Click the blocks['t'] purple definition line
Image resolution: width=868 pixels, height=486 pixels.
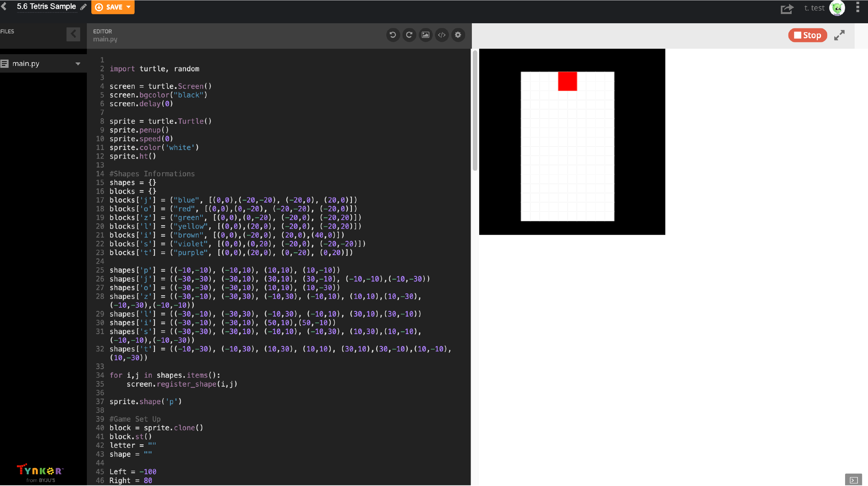coord(231,253)
